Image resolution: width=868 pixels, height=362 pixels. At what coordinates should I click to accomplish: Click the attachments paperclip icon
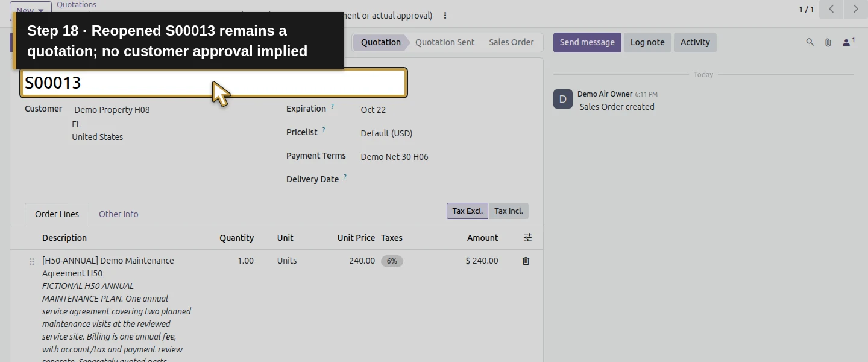pyautogui.click(x=828, y=42)
